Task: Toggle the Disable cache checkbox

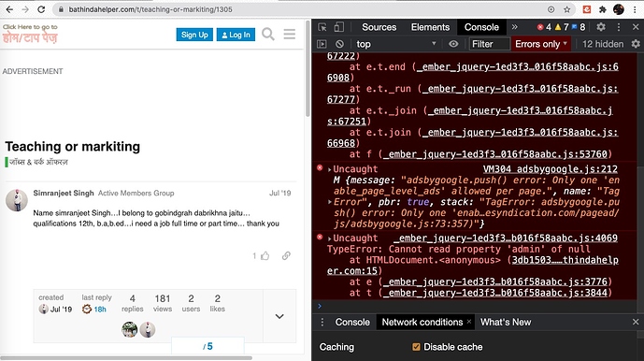Action: (x=416, y=347)
